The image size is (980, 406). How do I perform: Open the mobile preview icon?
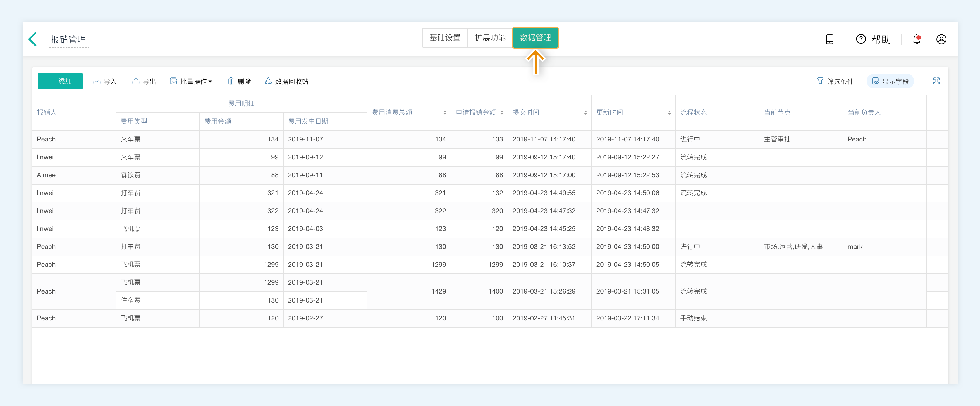(829, 39)
